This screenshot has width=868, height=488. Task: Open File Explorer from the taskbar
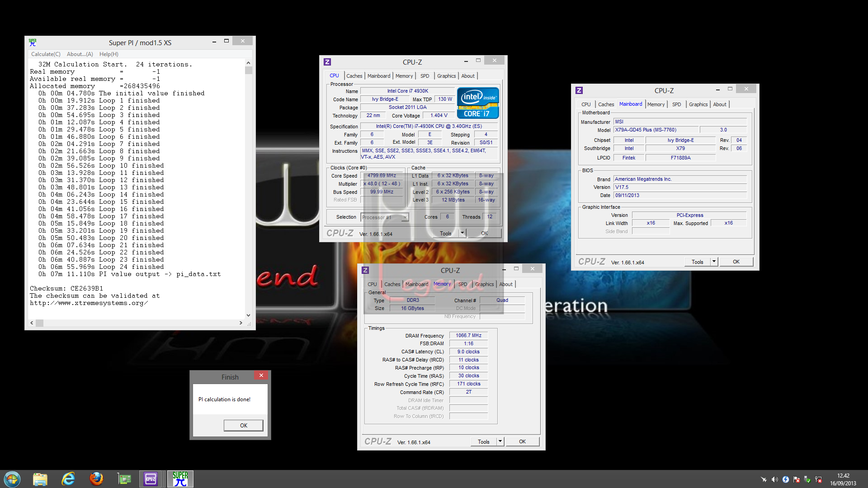pyautogui.click(x=40, y=479)
